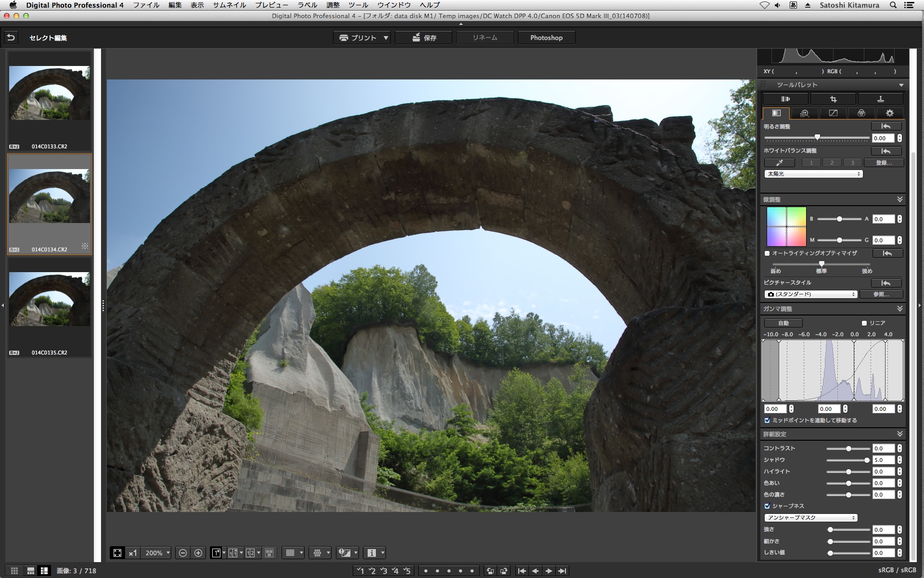Click the Photoshop transfer button
This screenshot has width=924, height=578.
coord(546,38)
